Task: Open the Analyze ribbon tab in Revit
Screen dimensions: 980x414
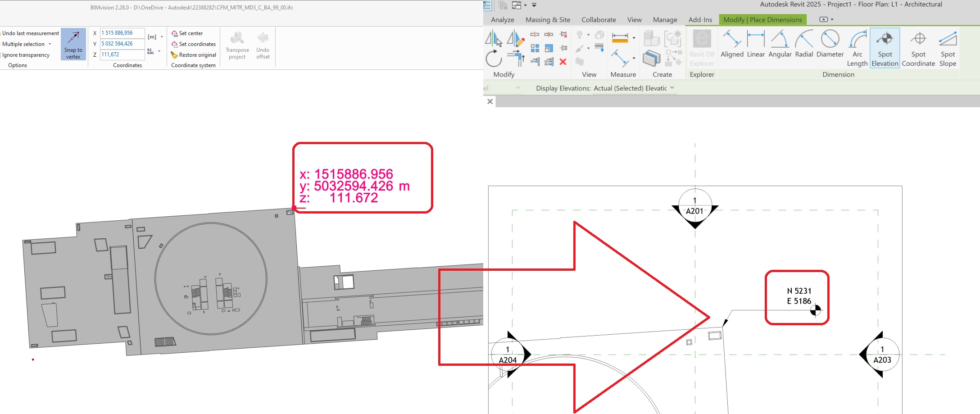Action: (x=503, y=20)
